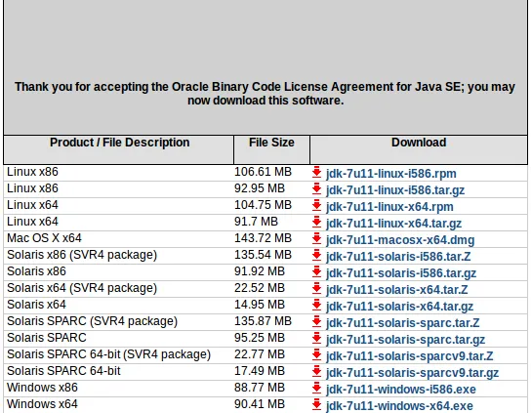Click download arrow icon for solaris-i586.tar.Z
This screenshot has width=532, height=413.
[316, 255]
